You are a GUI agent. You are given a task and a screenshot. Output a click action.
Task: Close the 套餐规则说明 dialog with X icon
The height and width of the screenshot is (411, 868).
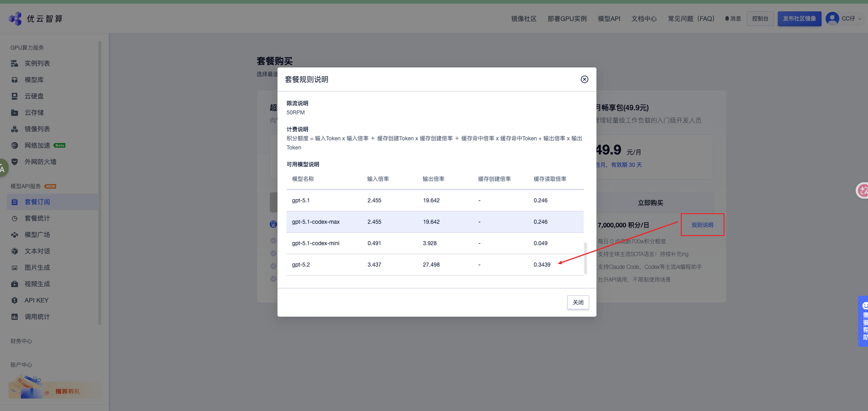coord(584,79)
